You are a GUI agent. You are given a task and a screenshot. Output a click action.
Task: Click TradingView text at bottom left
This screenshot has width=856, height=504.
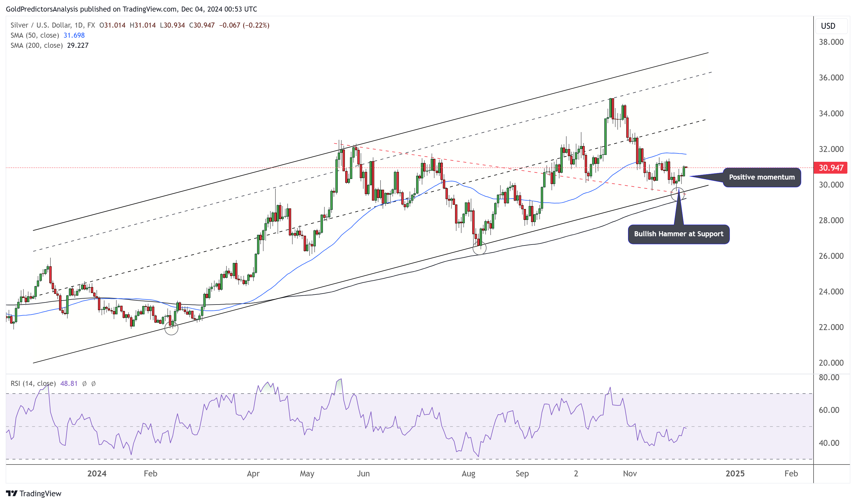click(x=40, y=494)
